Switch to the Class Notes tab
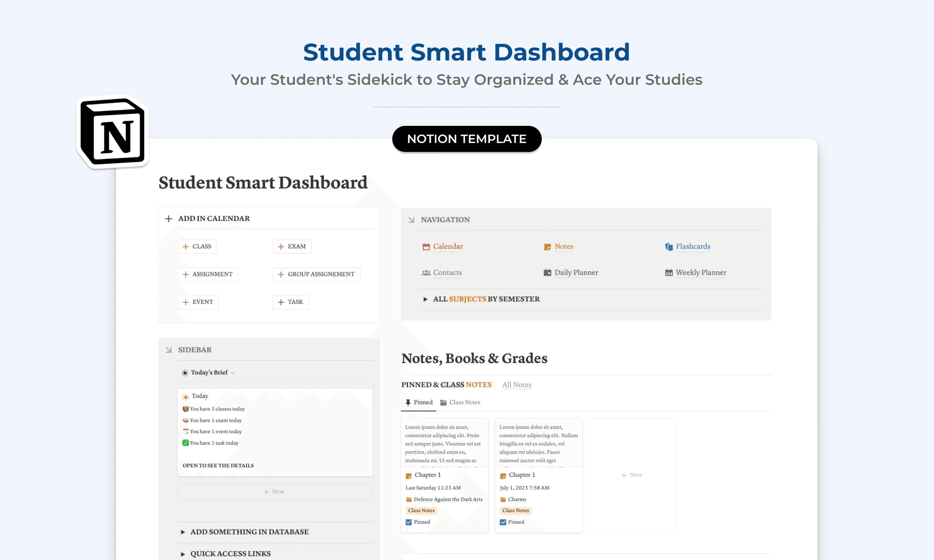Image resolution: width=934 pixels, height=560 pixels. point(464,402)
